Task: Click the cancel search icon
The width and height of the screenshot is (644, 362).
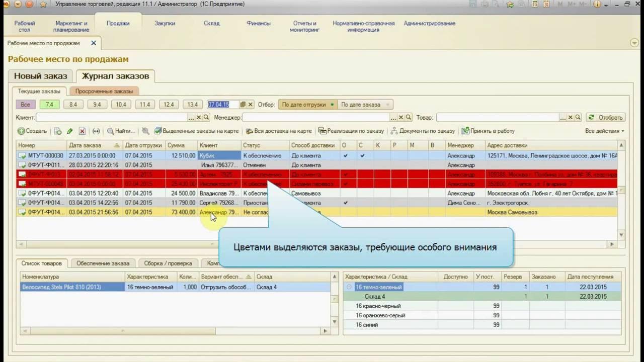Action: [145, 131]
